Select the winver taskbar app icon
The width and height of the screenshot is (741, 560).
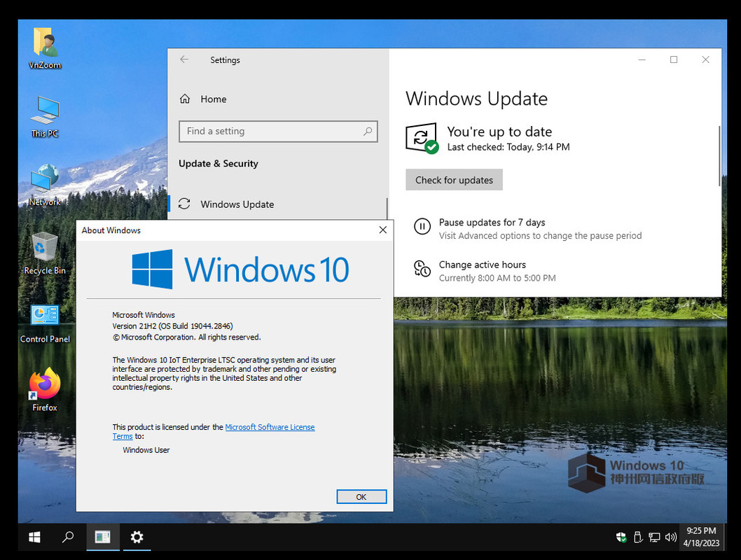tap(102, 537)
